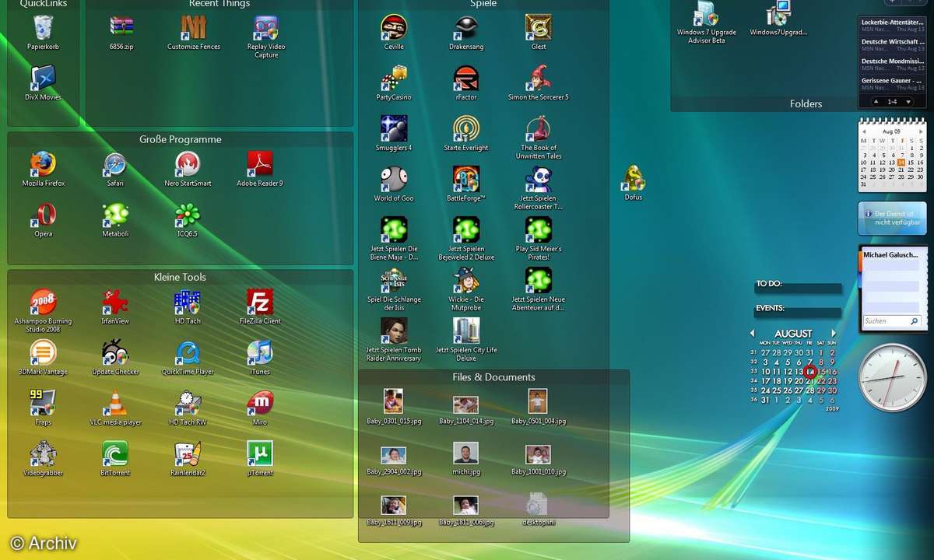Open the Dofus desktop shortcut
934x560 pixels.
pyautogui.click(x=634, y=180)
